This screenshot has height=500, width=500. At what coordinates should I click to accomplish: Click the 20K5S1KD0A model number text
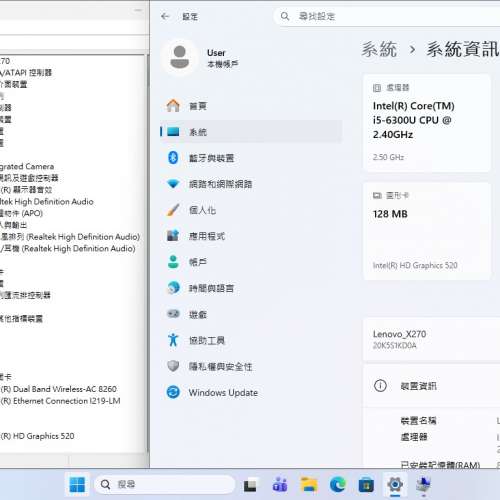(x=395, y=346)
